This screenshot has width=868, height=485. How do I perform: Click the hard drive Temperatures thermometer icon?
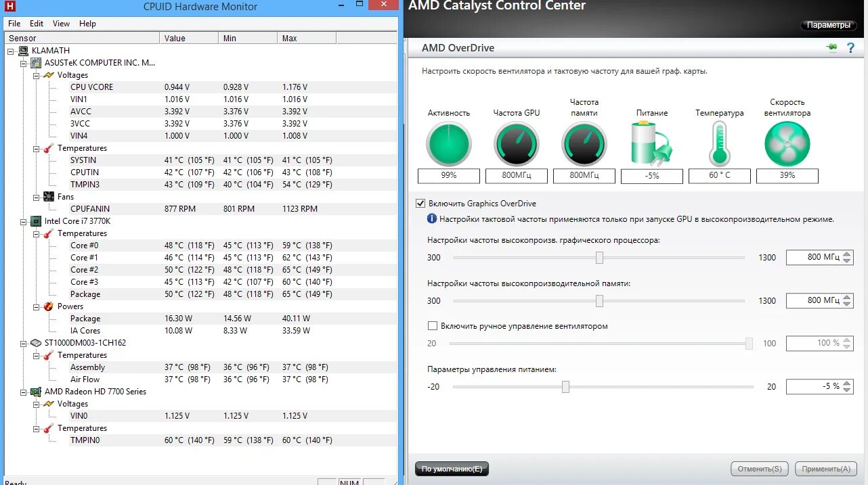pos(49,355)
